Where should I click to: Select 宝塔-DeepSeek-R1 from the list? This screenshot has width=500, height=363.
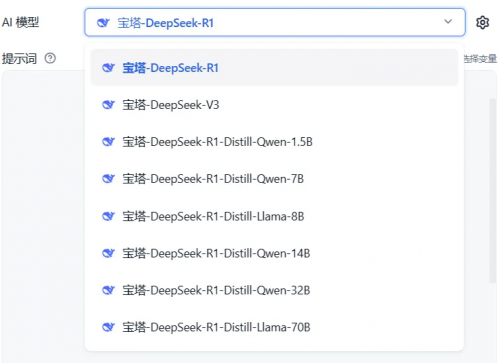point(274,68)
